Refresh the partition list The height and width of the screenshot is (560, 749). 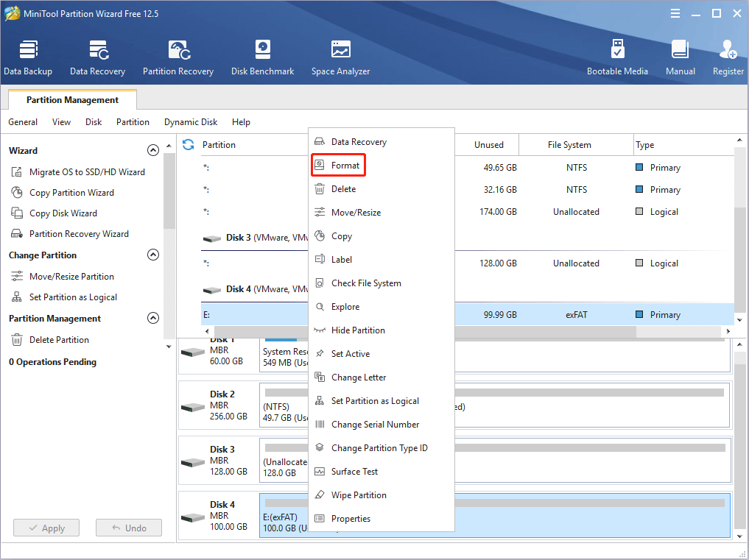pos(189,145)
